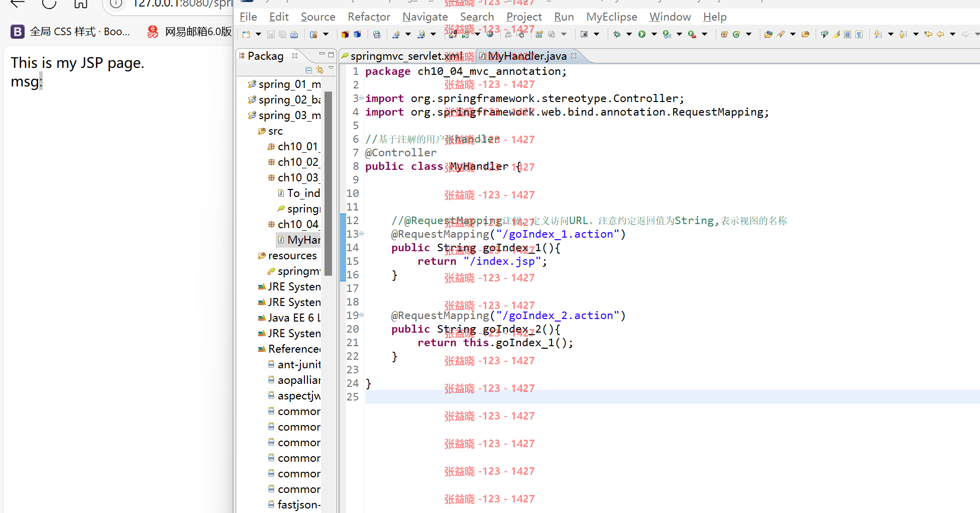Toggle Link with Editor in Package Explorer
The height and width of the screenshot is (513, 980).
click(320, 70)
